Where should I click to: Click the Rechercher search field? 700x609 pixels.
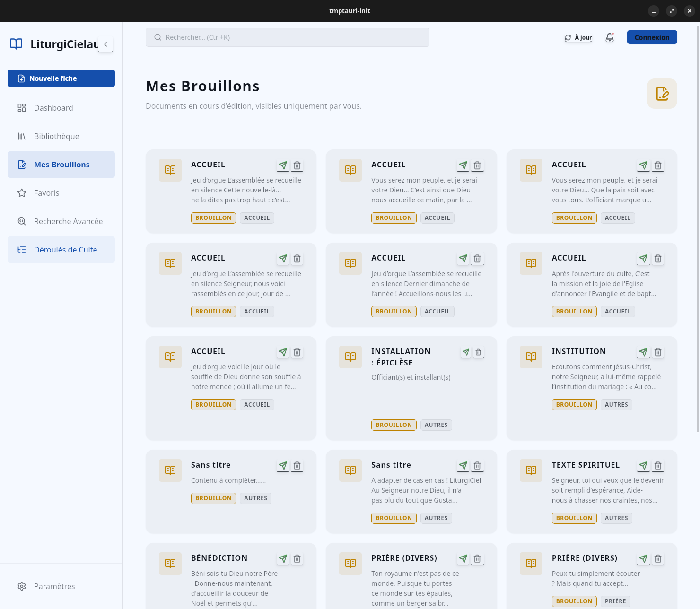point(287,37)
